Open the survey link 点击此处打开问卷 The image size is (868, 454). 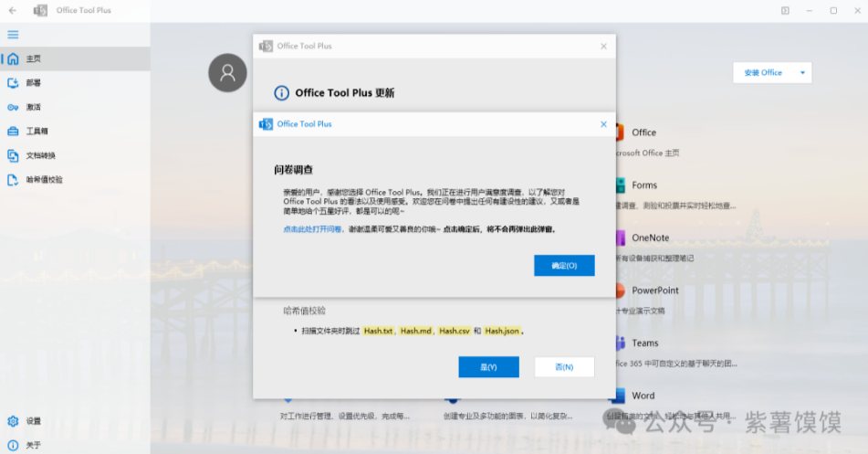pos(312,229)
